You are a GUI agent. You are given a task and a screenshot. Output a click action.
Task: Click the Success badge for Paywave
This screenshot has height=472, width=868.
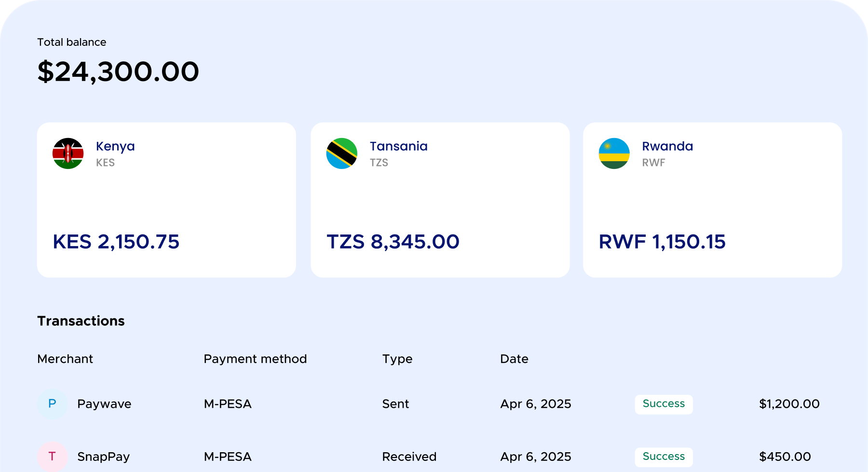(664, 403)
